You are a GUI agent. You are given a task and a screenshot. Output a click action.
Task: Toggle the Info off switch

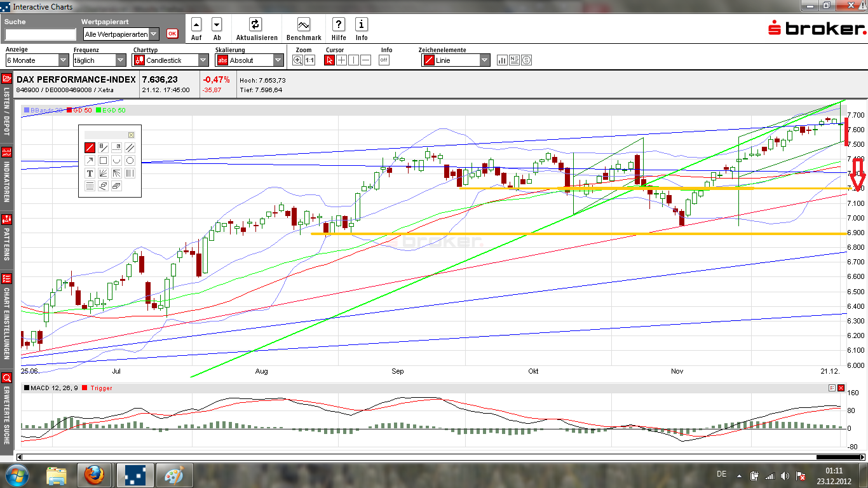click(x=384, y=60)
